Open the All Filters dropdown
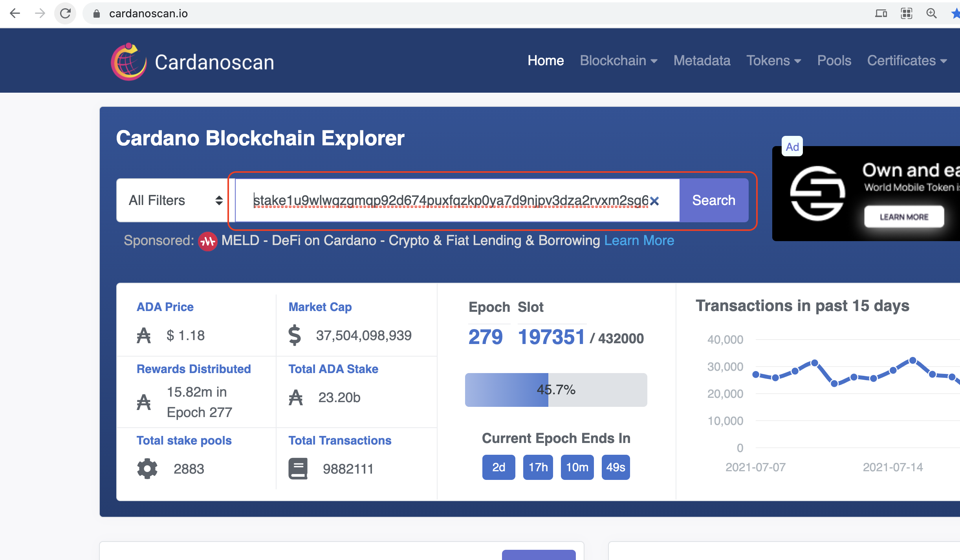 [x=175, y=200]
